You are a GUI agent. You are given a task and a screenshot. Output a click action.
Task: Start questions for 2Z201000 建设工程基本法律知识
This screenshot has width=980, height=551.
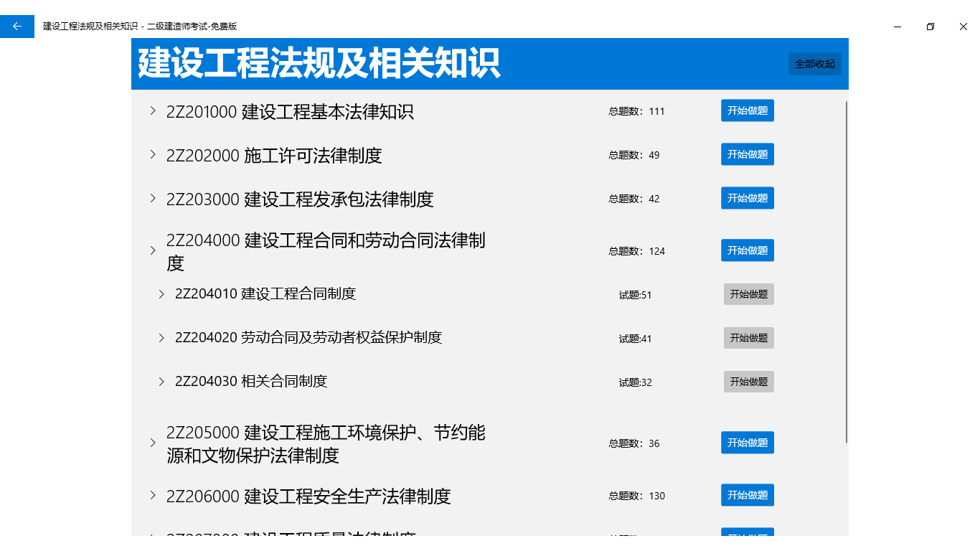[x=748, y=110]
